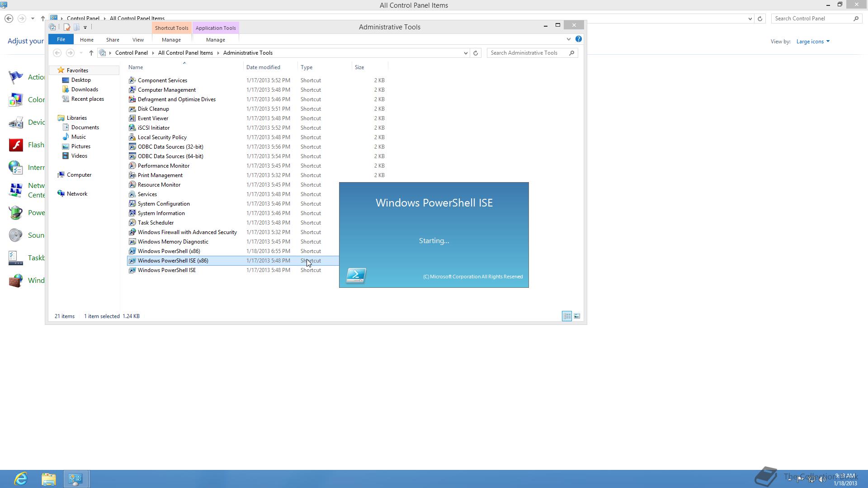The width and height of the screenshot is (868, 488).
Task: Select Network in navigation pane
Action: pos(77,194)
